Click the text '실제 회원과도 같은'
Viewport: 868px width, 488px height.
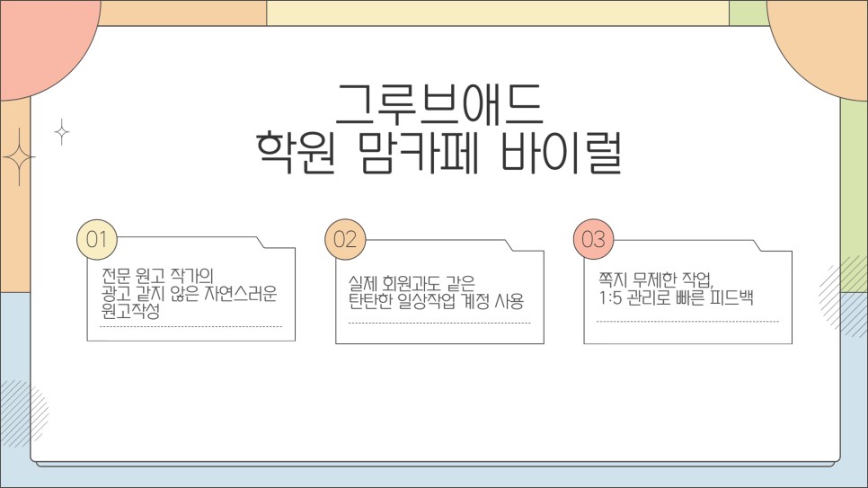[x=412, y=284]
